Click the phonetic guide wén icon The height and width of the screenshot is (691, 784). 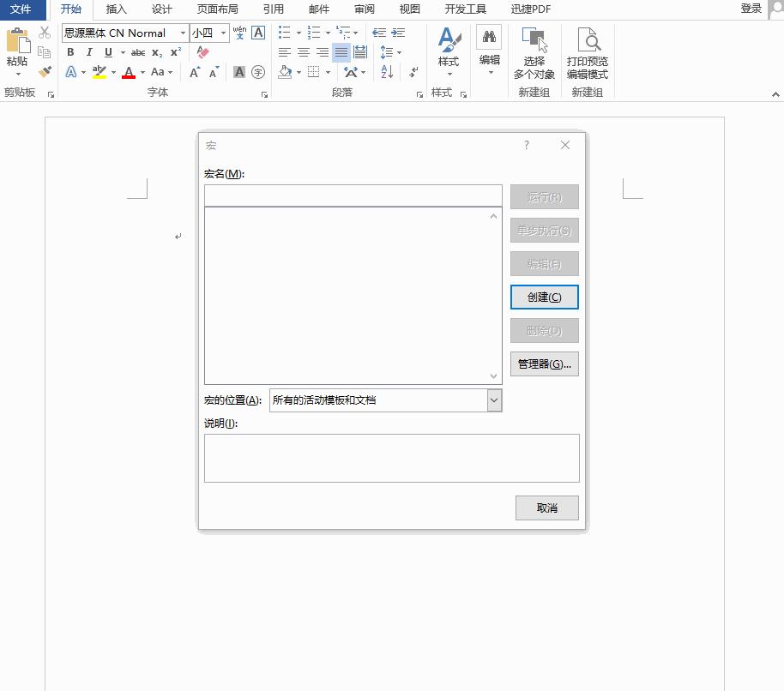[239, 33]
